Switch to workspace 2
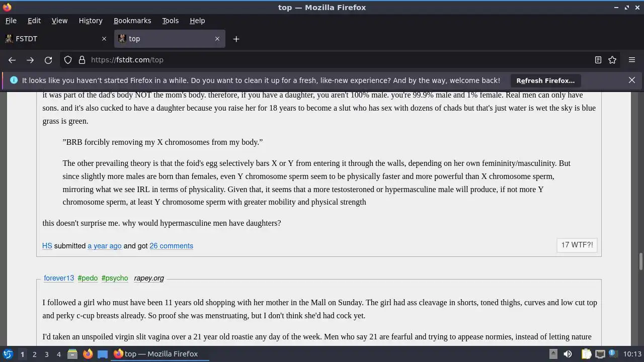This screenshot has height=362, width=644. pyautogui.click(x=34, y=354)
